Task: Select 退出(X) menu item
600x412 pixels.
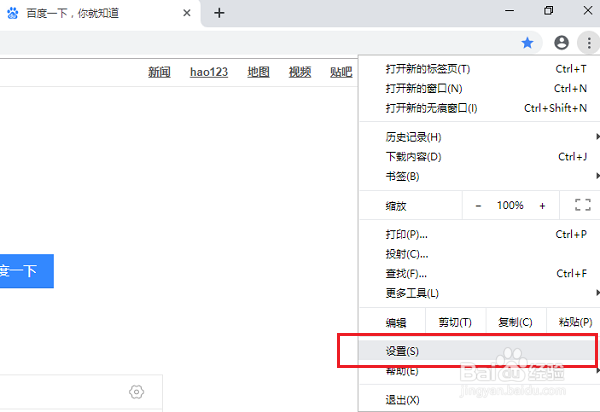Action: tap(479, 400)
